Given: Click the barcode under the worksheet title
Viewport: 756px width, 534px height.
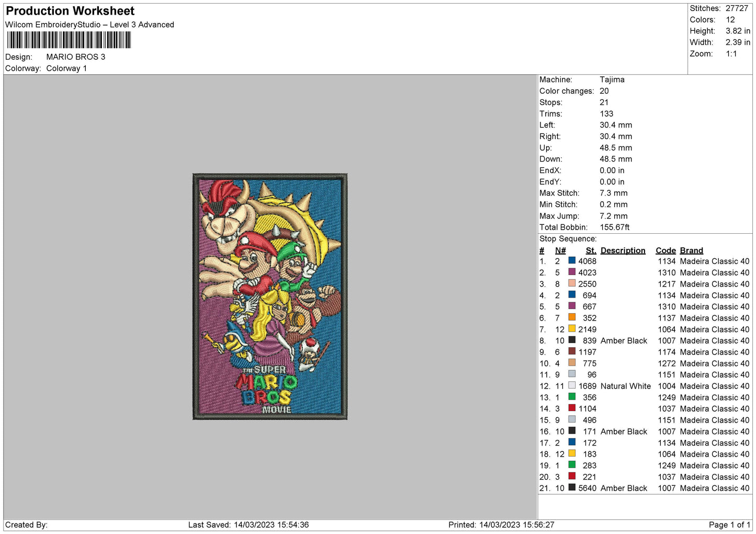Looking at the screenshot, I should [69, 40].
